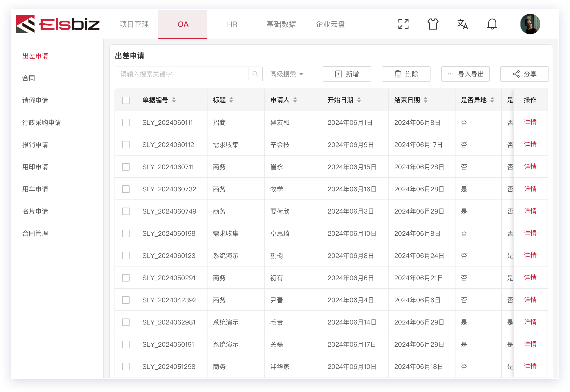Image resolution: width=570 pixels, height=392 pixels.
Task: Open 详情 for SLY_2024060749
Action: coord(530,211)
